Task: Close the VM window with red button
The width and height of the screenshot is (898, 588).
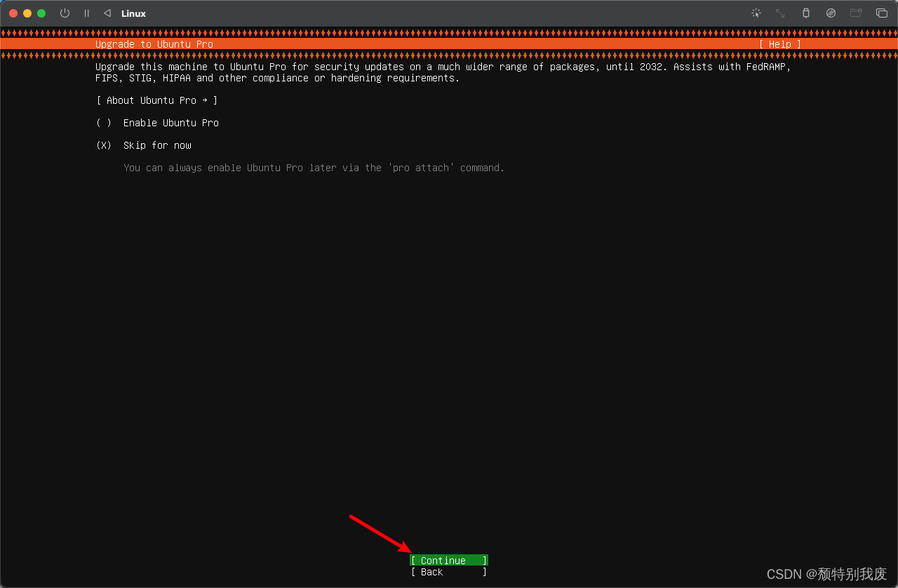Action: click(x=13, y=13)
